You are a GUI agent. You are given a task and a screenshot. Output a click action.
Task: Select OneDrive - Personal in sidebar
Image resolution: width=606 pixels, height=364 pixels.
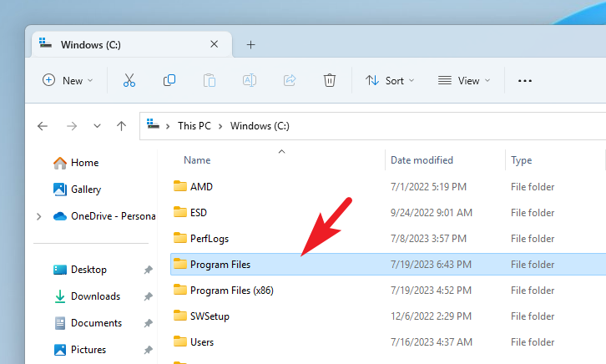point(104,216)
